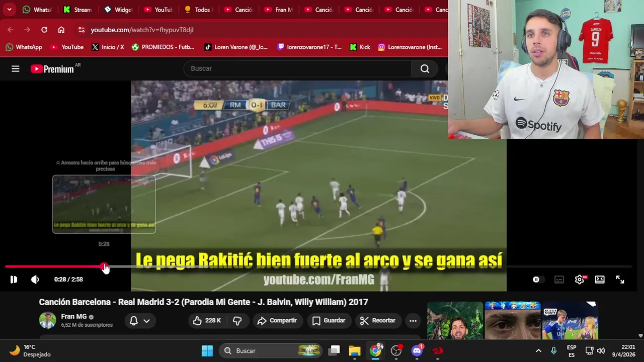This screenshot has width=644, height=362.
Task: Toggle subtitles in the video player
Action: coord(559,280)
